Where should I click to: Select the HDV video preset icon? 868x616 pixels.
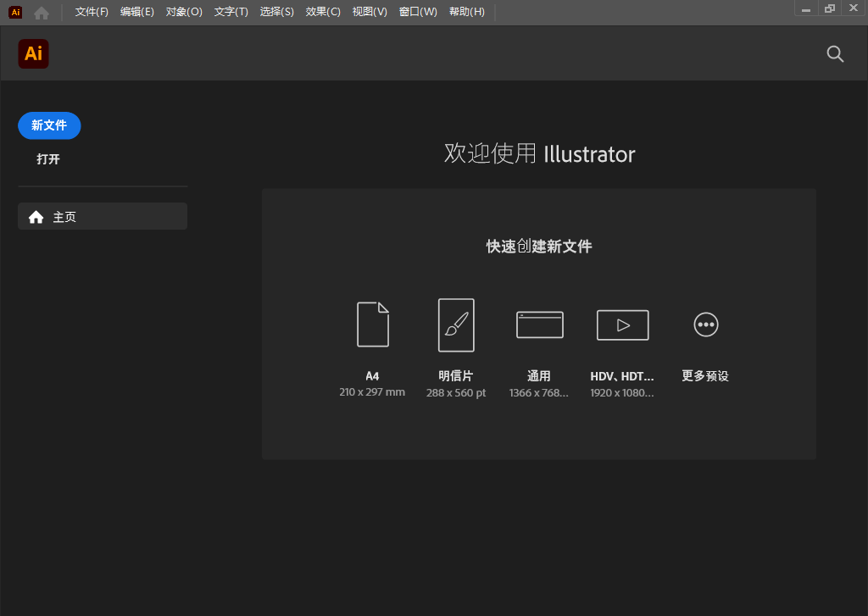[623, 325]
